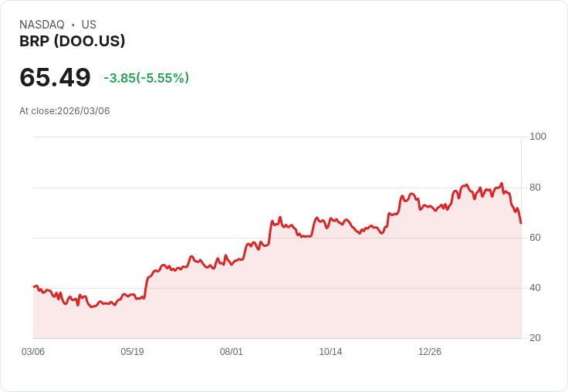Click the NASDAQ exchange label
Viewport: 568px width, 392px height.
pyautogui.click(x=42, y=25)
